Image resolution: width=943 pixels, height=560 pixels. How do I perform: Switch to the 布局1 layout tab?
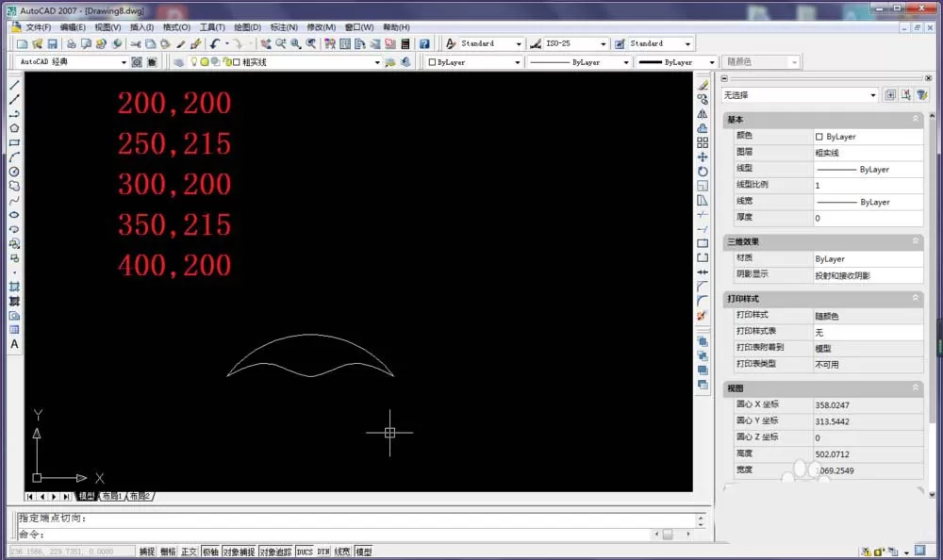click(112, 496)
